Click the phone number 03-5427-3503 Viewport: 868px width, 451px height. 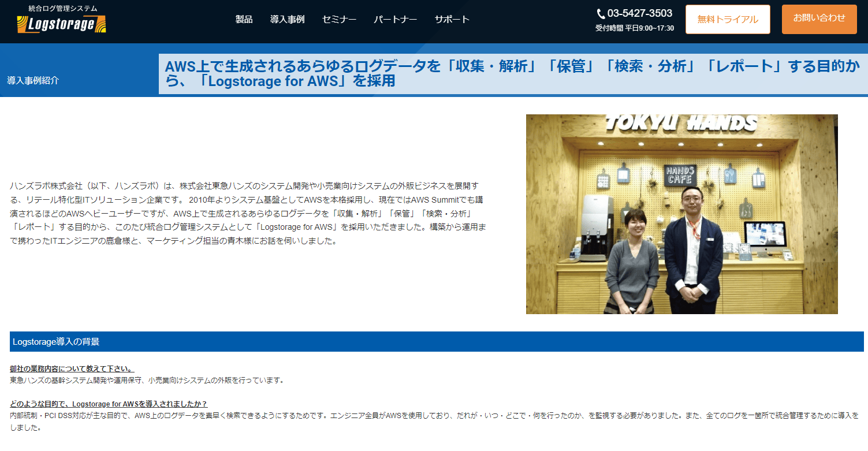pos(639,13)
